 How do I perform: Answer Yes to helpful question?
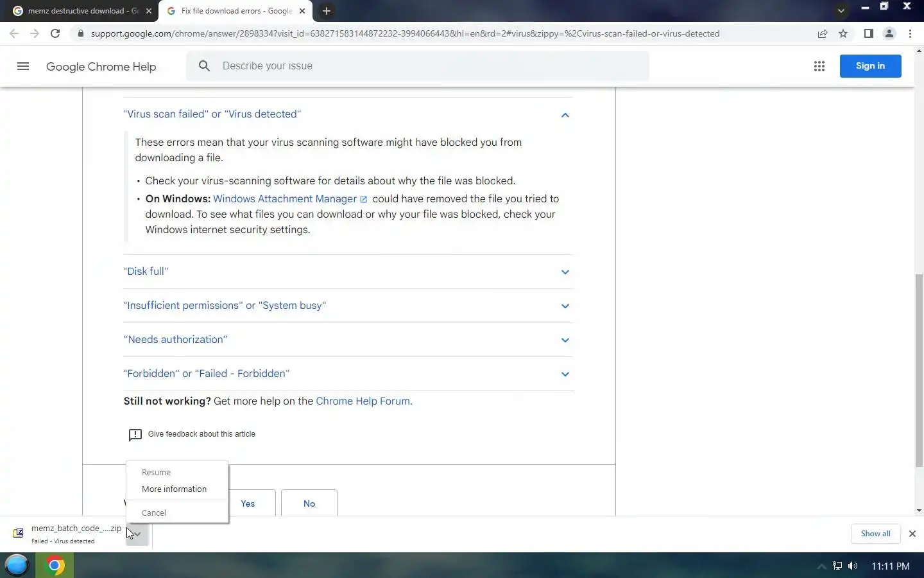pos(248,504)
